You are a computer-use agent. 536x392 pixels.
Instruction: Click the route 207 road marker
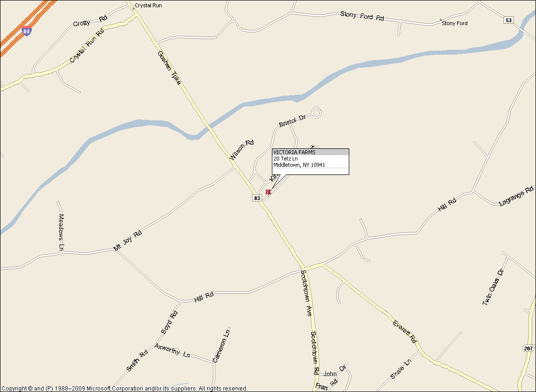(x=528, y=348)
